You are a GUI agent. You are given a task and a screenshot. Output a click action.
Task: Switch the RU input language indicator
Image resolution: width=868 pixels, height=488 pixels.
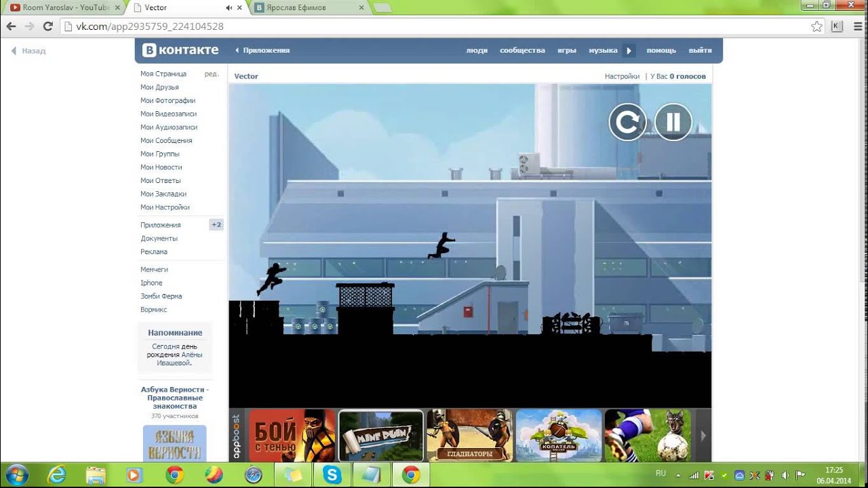[x=660, y=473]
